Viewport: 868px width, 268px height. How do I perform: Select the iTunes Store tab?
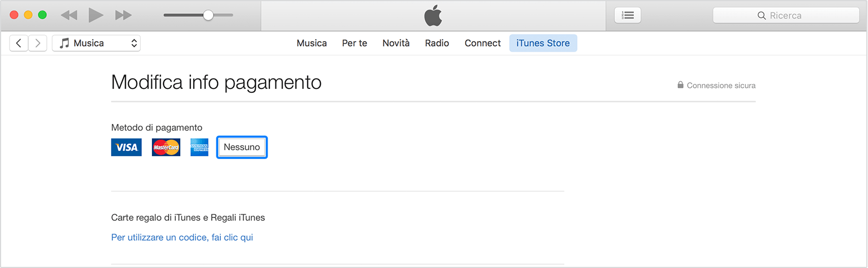[542, 43]
